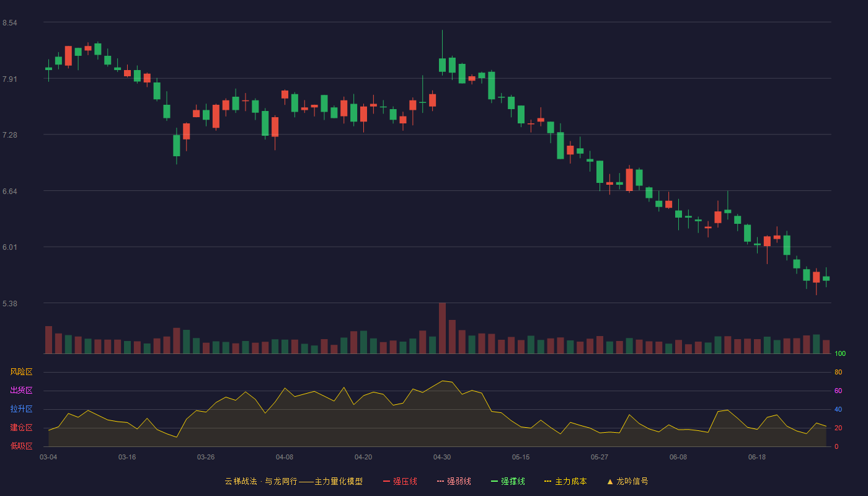The width and height of the screenshot is (868, 496).
Task: Click the green 100 indicator axis value
Action: coord(840,354)
